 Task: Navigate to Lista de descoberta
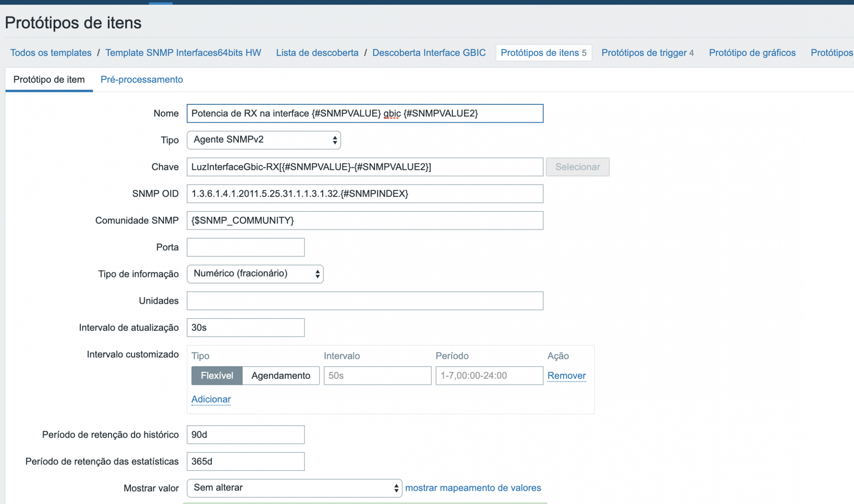317,53
